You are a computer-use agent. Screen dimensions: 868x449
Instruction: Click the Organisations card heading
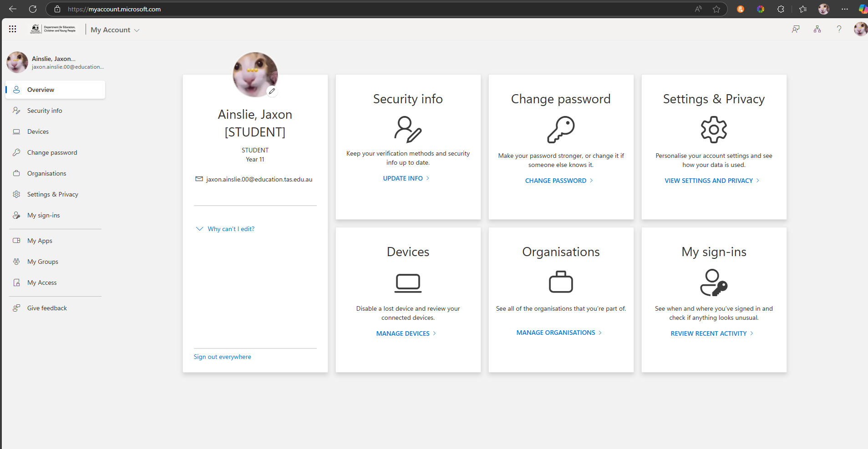click(x=561, y=252)
